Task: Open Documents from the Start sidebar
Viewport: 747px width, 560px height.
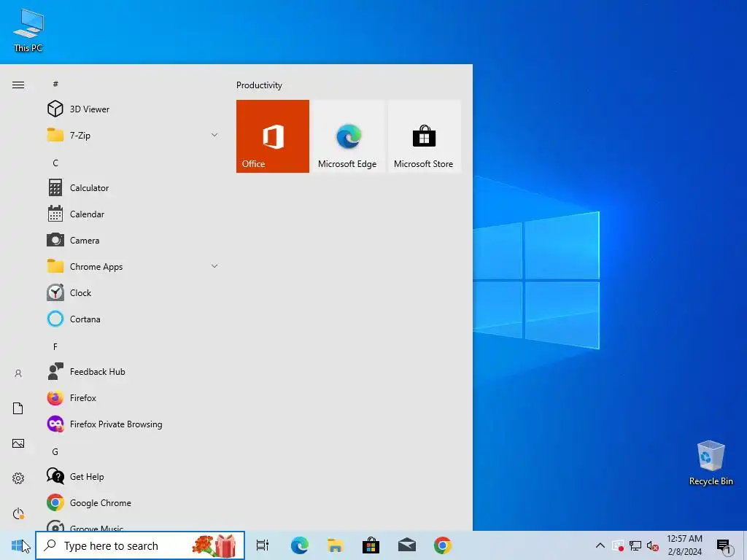Action: click(x=18, y=408)
